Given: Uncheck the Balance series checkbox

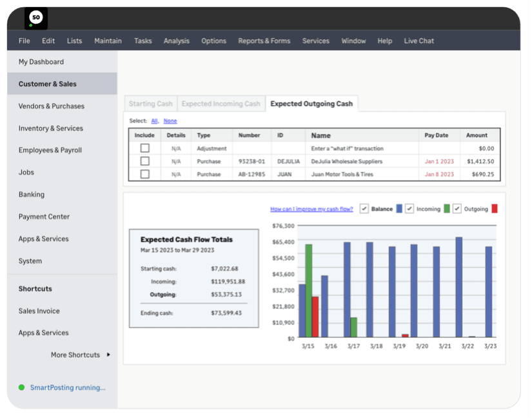Looking at the screenshot, I should 365,208.
